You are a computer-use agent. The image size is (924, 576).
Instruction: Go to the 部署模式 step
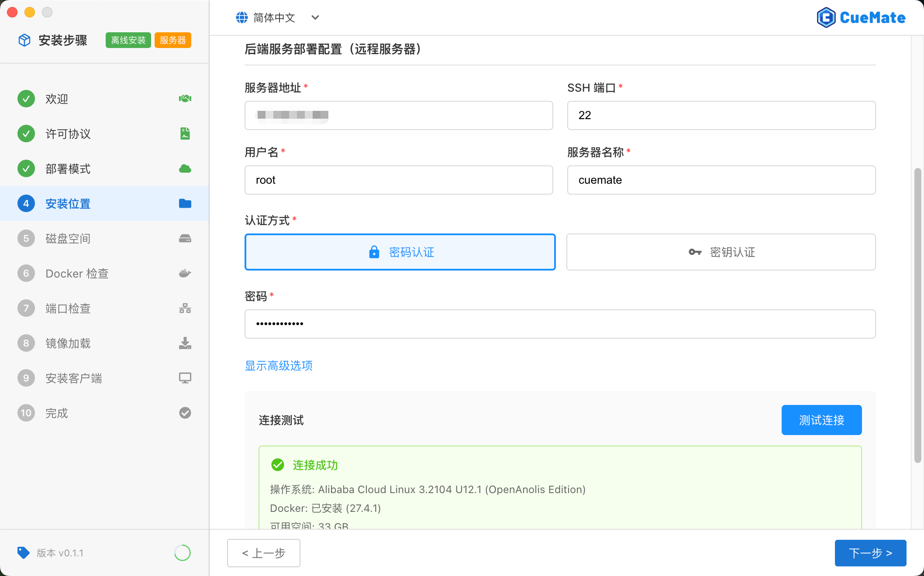[68, 168]
